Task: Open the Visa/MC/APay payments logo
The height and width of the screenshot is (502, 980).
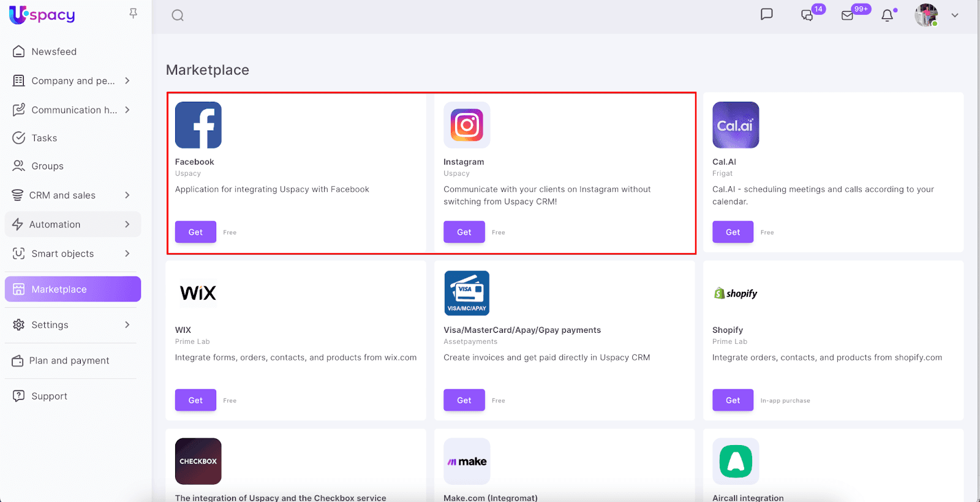Action: tap(467, 293)
